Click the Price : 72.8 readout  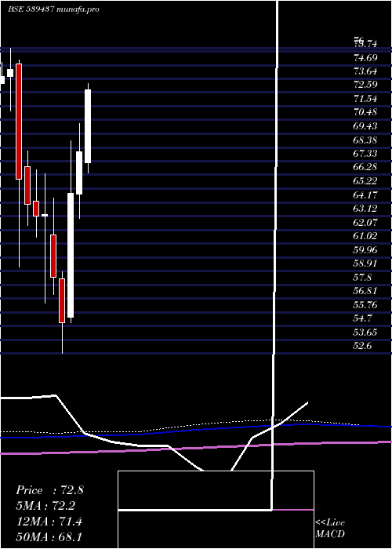49,490
